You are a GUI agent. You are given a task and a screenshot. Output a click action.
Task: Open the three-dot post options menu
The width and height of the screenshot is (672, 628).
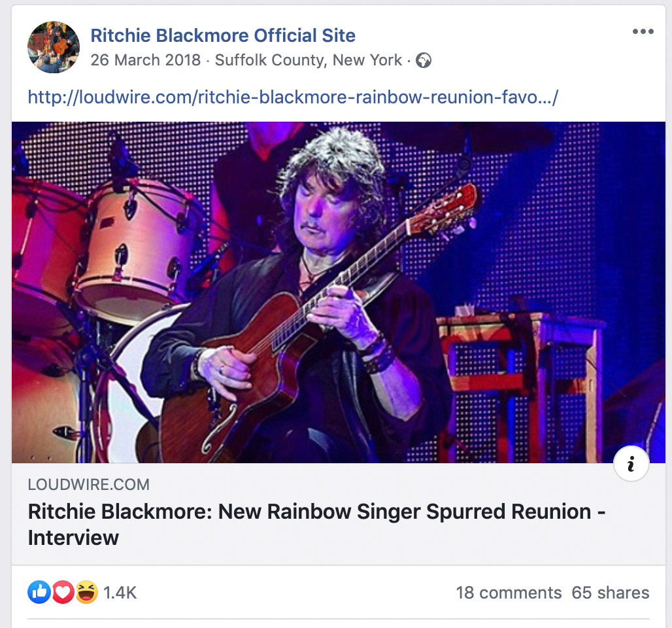643,32
